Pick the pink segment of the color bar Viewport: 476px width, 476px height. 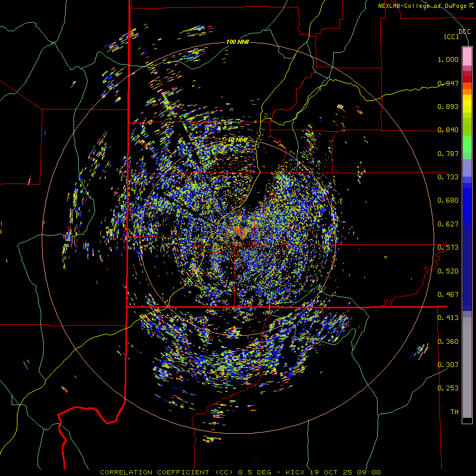coord(467,56)
